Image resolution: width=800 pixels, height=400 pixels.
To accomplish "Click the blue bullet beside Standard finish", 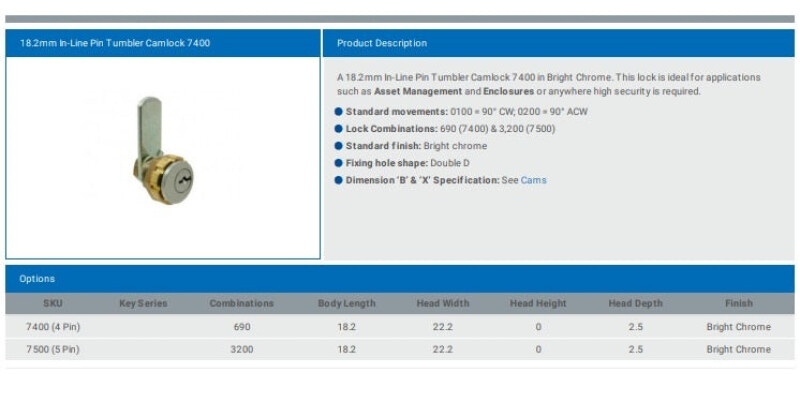I will click(x=339, y=146).
